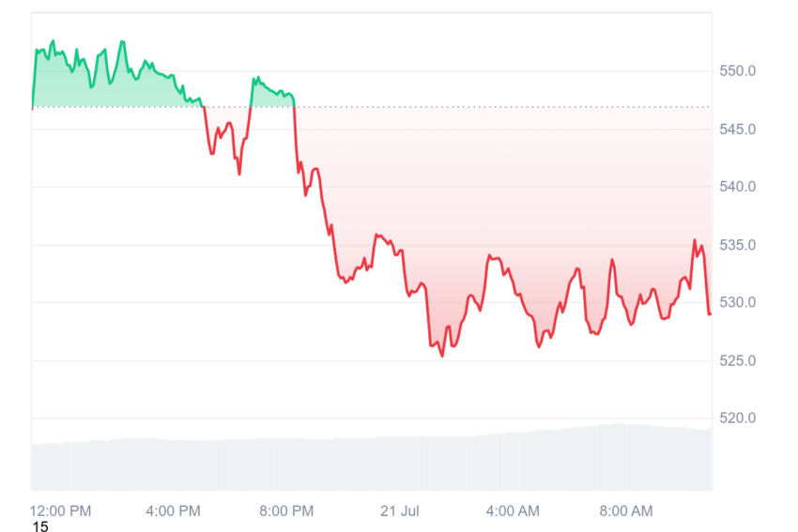Screen dimensions: 798x532
Task: Select the 4:00 PM time marker
Action: (173, 510)
